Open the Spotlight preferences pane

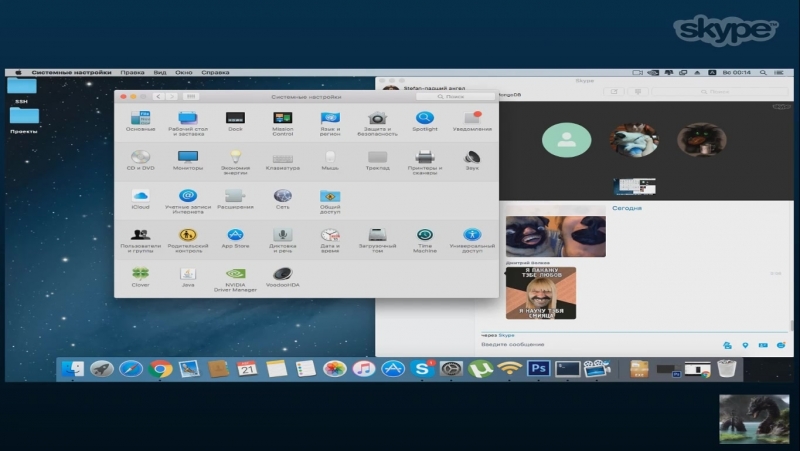coord(425,120)
